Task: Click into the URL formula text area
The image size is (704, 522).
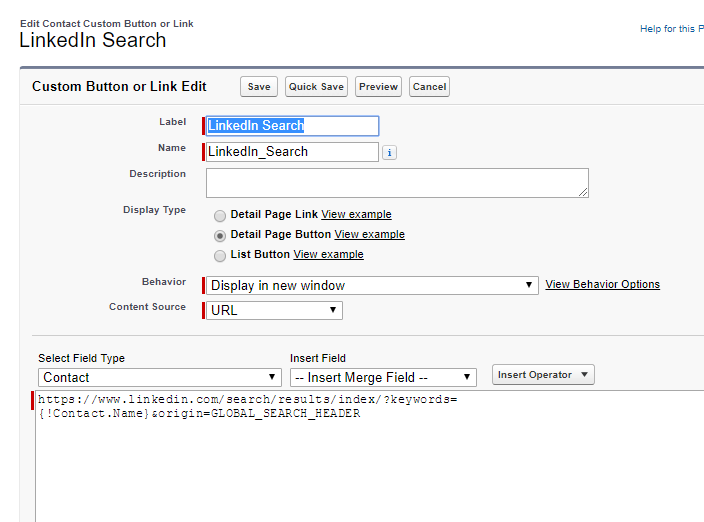Action: (370, 456)
